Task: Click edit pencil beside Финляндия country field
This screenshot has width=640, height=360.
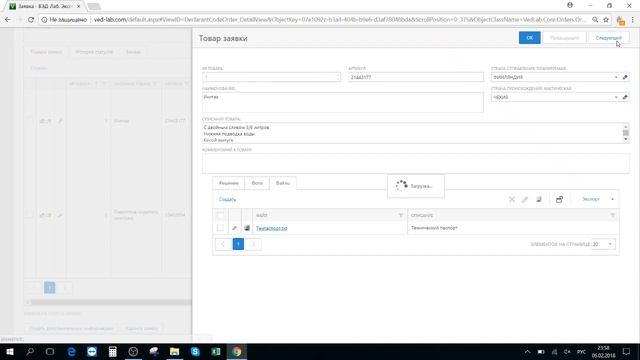Action: [625, 77]
